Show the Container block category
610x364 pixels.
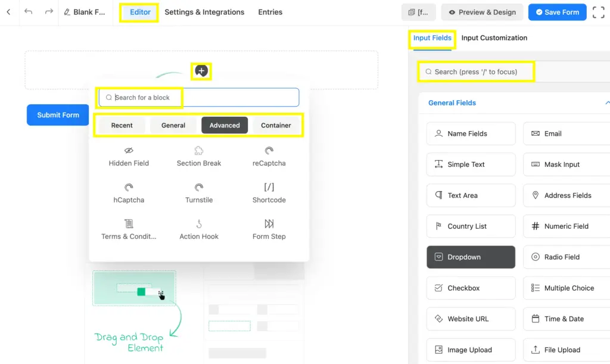[x=276, y=125]
